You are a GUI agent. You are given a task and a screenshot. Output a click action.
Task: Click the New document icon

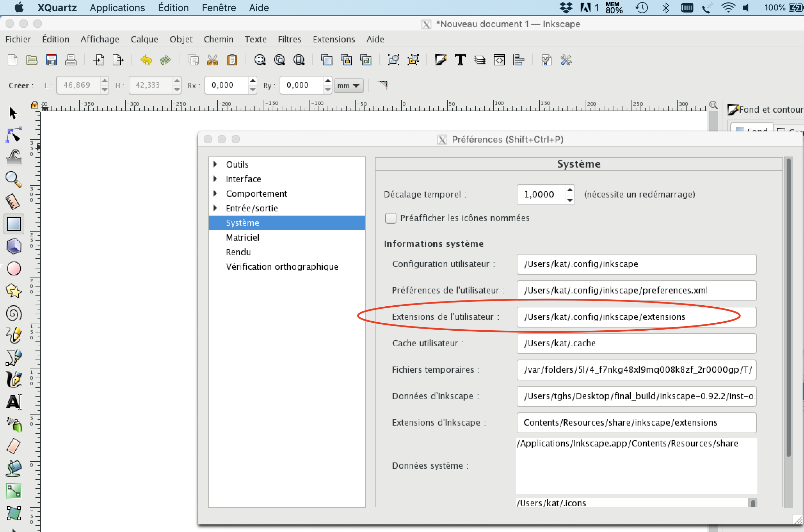13,60
